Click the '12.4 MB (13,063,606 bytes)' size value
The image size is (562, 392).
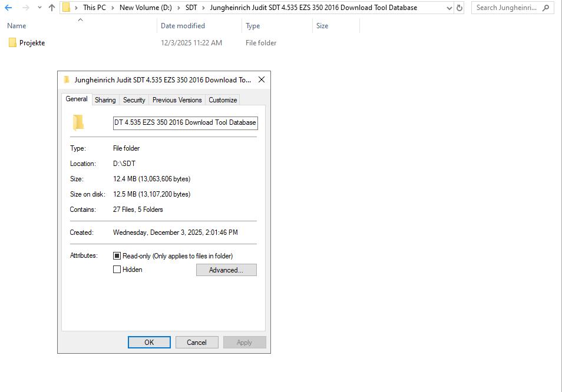coord(151,179)
